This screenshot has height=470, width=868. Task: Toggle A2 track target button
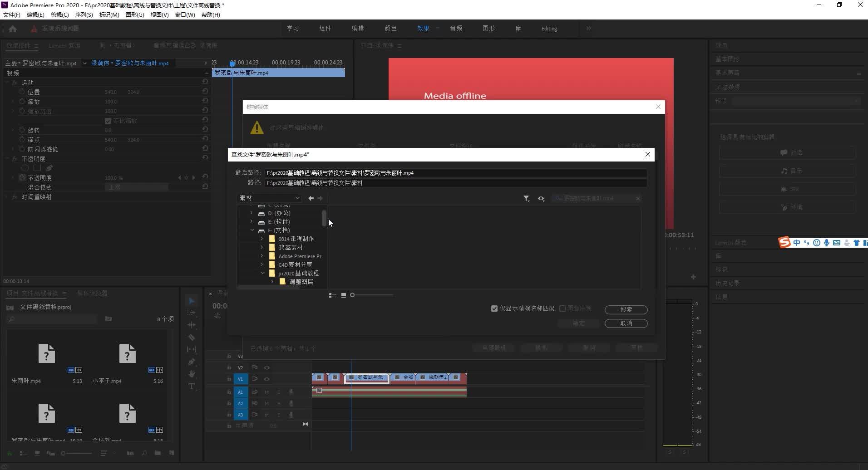pyautogui.click(x=241, y=403)
